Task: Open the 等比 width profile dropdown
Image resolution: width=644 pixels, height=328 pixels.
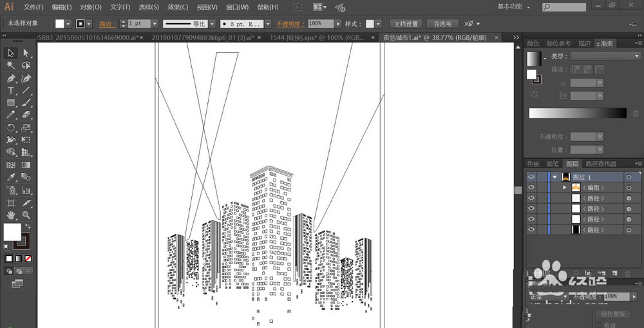Action: pos(213,24)
